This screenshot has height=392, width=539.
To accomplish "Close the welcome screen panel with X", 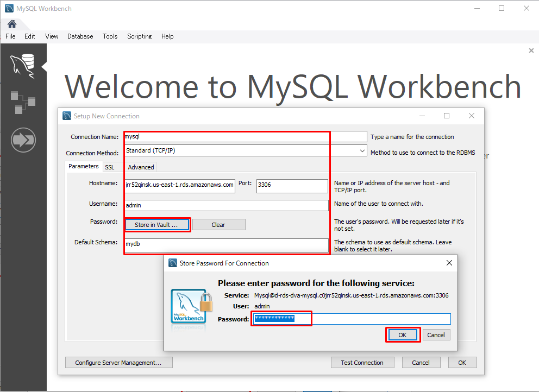I will pos(531,50).
